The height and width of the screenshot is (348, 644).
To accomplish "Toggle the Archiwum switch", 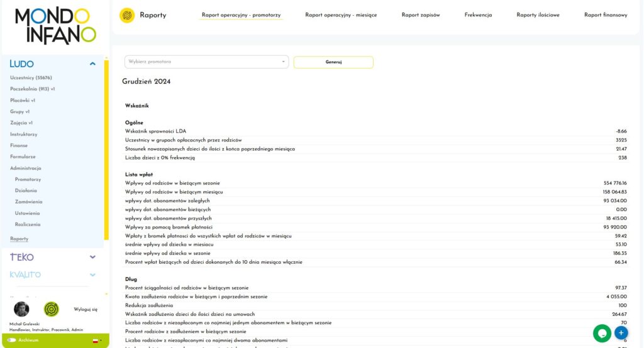I will click(x=11, y=340).
